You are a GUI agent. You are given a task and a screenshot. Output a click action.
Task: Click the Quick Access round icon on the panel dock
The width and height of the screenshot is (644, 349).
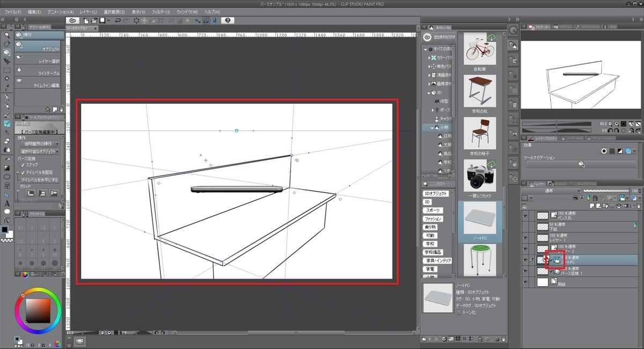514,31
